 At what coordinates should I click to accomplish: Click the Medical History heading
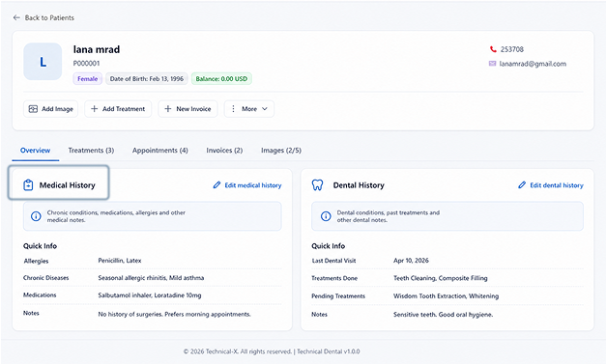coord(68,185)
